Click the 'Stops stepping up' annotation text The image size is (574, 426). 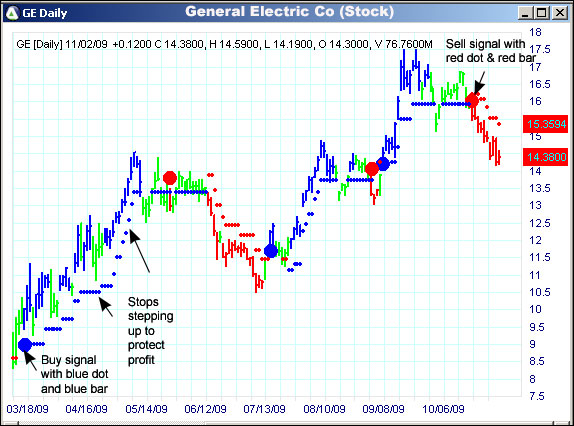tap(150, 331)
